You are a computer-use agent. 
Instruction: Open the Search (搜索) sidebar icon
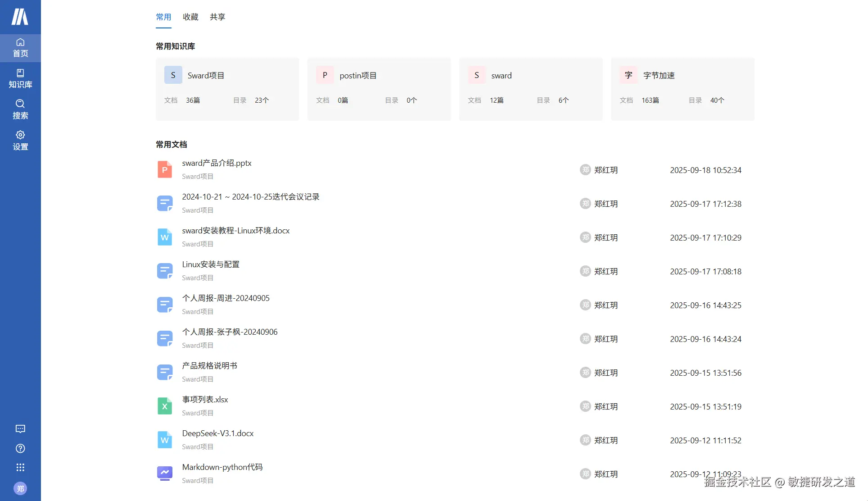[x=20, y=109]
